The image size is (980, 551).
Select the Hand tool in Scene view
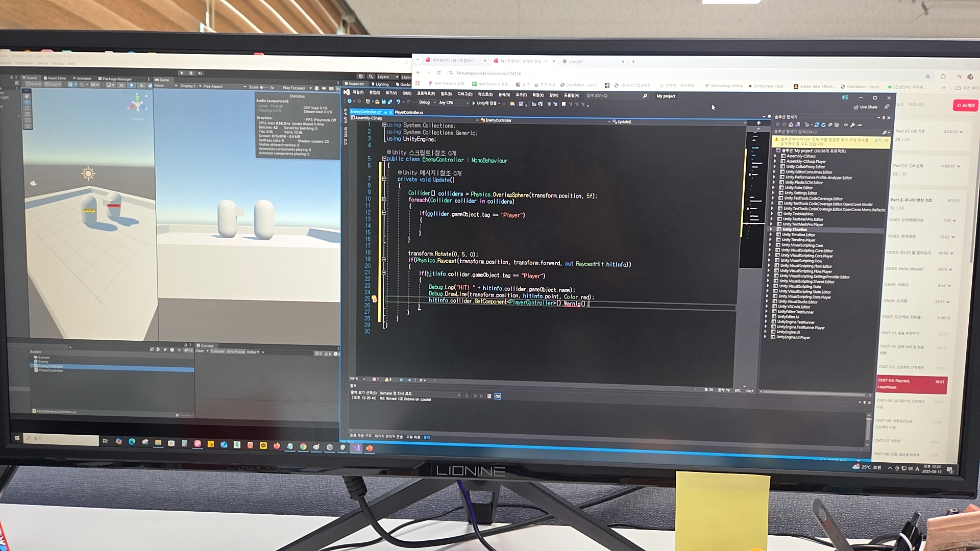[27, 96]
